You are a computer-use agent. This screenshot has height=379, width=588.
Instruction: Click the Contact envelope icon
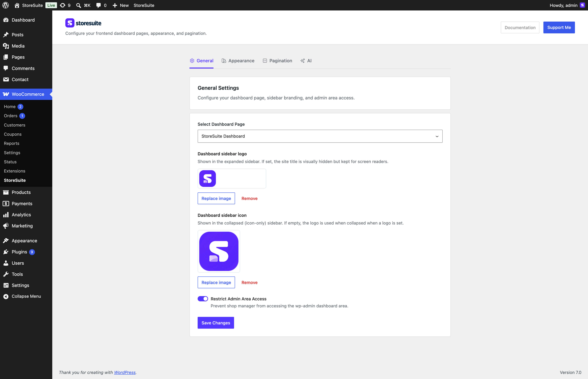pyautogui.click(x=6, y=79)
